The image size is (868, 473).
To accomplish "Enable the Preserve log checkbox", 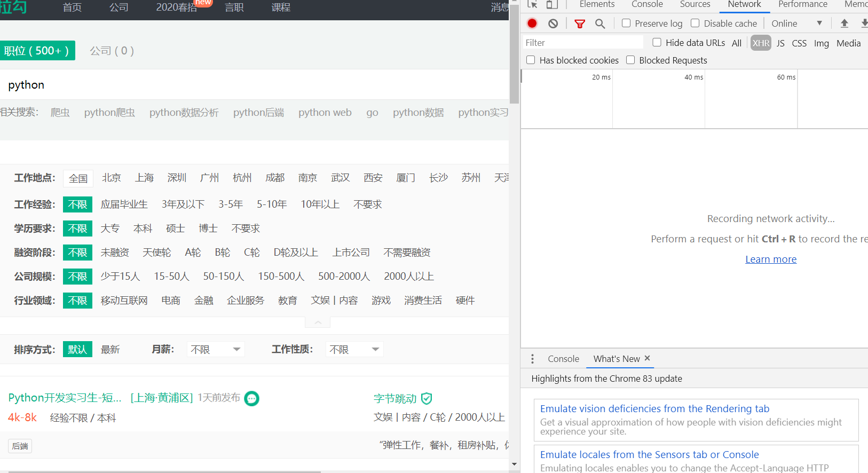I will [x=626, y=23].
